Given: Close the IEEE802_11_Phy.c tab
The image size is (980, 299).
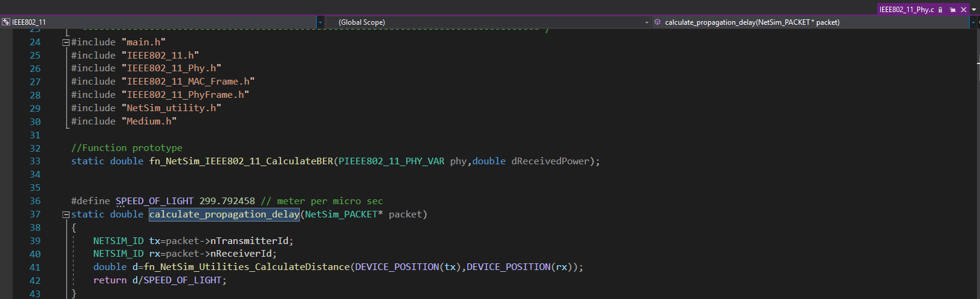Looking at the screenshot, I should (x=964, y=10).
